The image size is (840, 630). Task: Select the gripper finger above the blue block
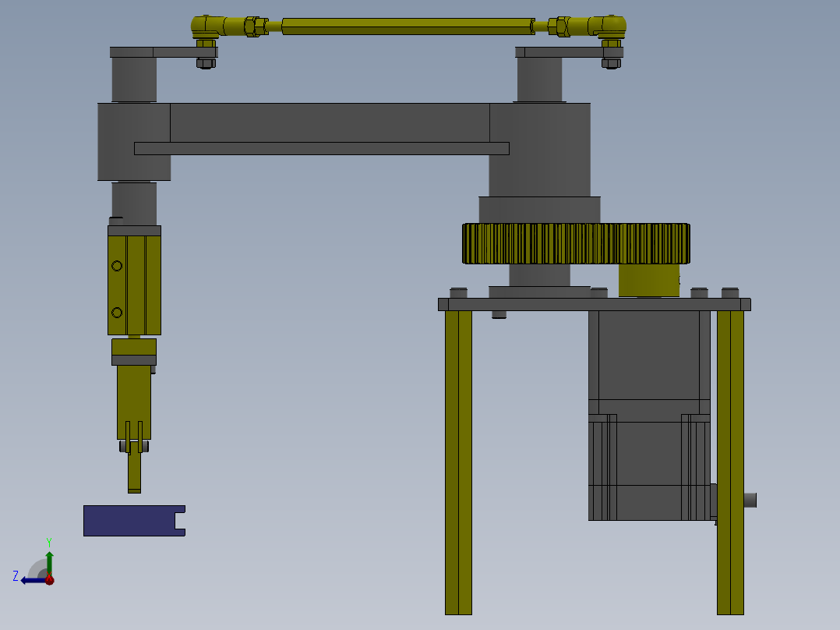tap(135, 472)
